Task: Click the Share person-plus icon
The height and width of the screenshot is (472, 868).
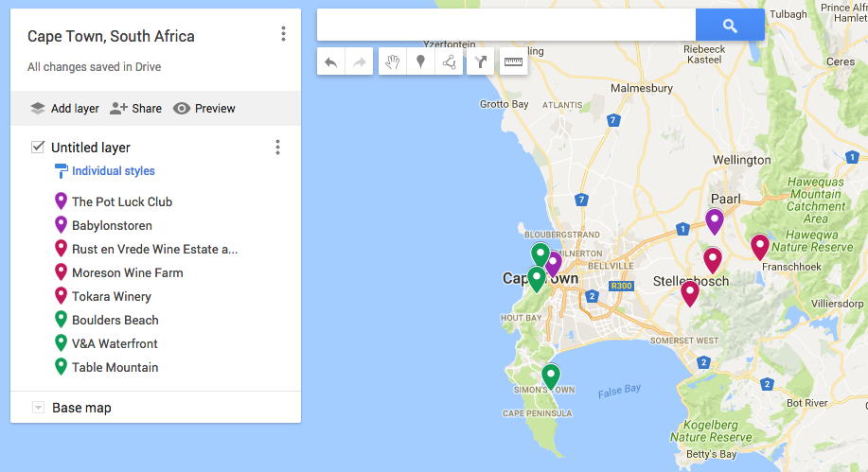Action: pos(118,108)
